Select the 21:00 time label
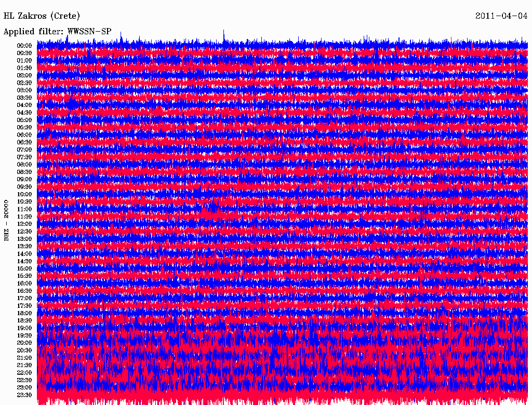The image size is (532, 405). pyautogui.click(x=24, y=358)
